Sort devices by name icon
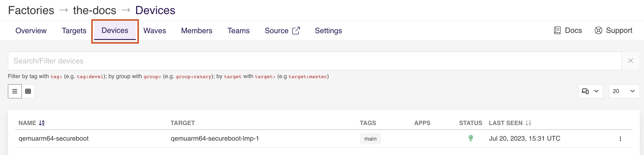The width and height of the screenshot is (644, 155). 42,123
